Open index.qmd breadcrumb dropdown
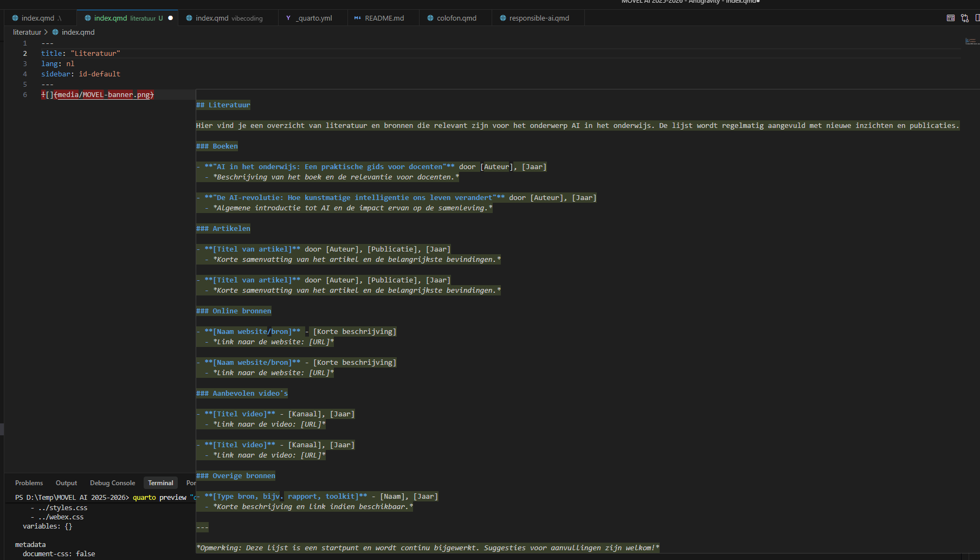 pos(78,32)
